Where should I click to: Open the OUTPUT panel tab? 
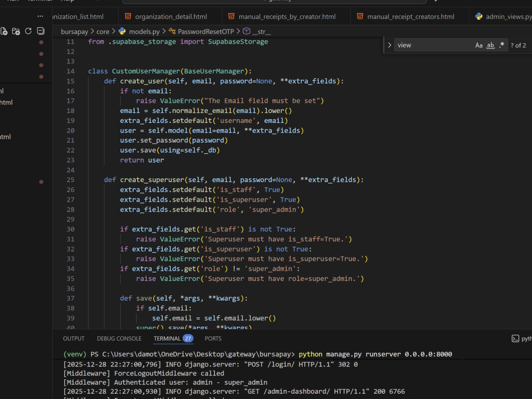point(73,338)
